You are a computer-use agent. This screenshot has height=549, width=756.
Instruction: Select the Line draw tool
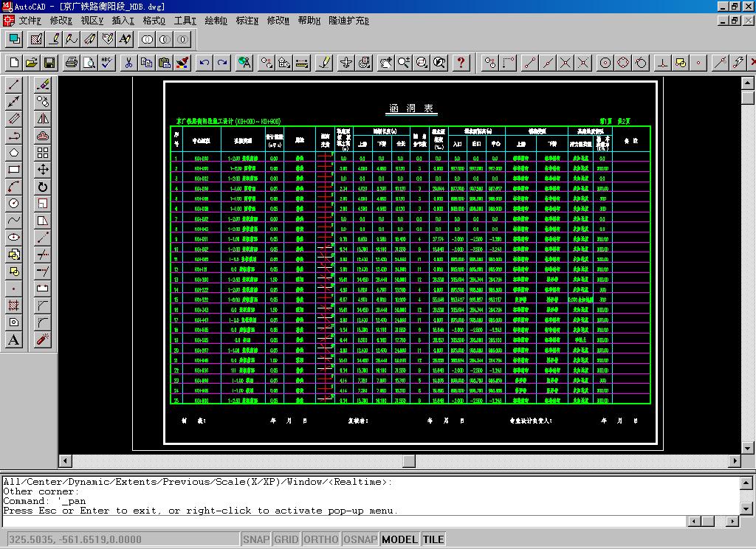point(14,85)
